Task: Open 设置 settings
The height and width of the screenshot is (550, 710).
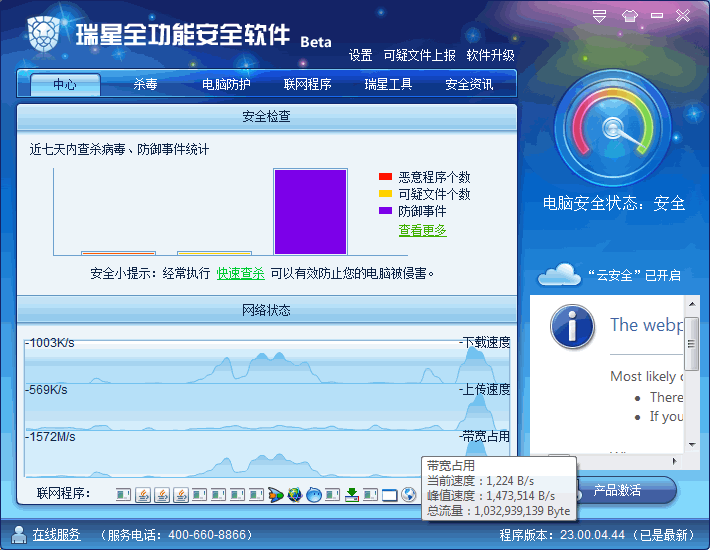Action: click(x=360, y=55)
